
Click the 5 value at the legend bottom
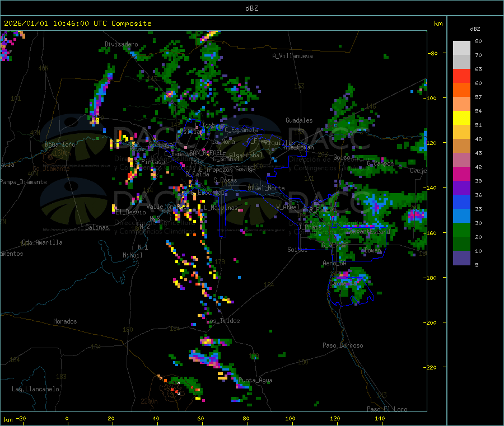click(477, 265)
